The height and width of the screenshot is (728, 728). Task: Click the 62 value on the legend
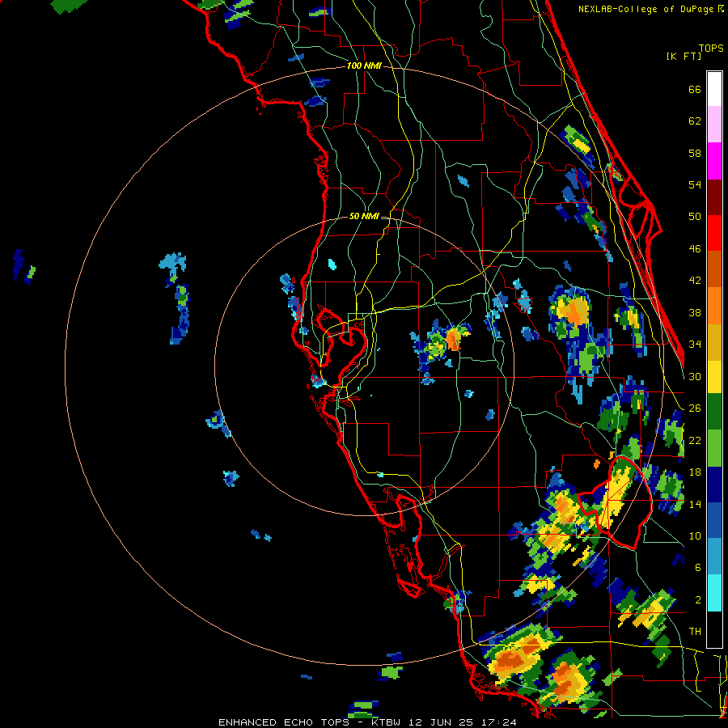coord(695,121)
